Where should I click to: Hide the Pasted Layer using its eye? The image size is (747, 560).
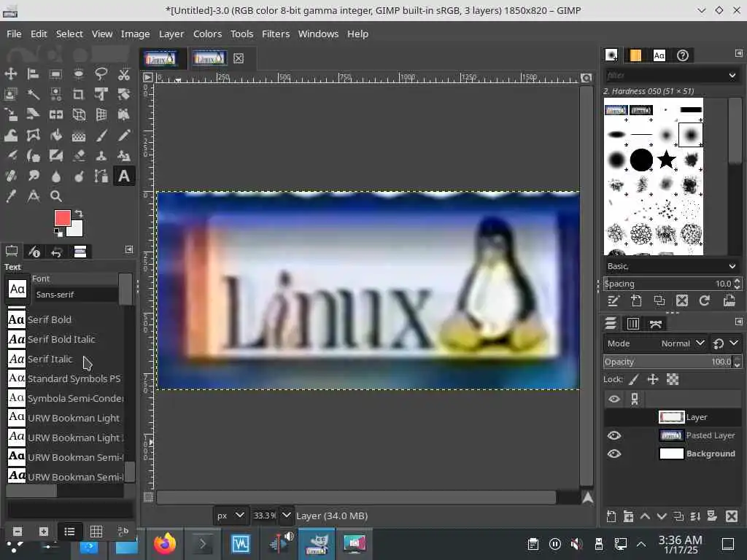[614, 435]
